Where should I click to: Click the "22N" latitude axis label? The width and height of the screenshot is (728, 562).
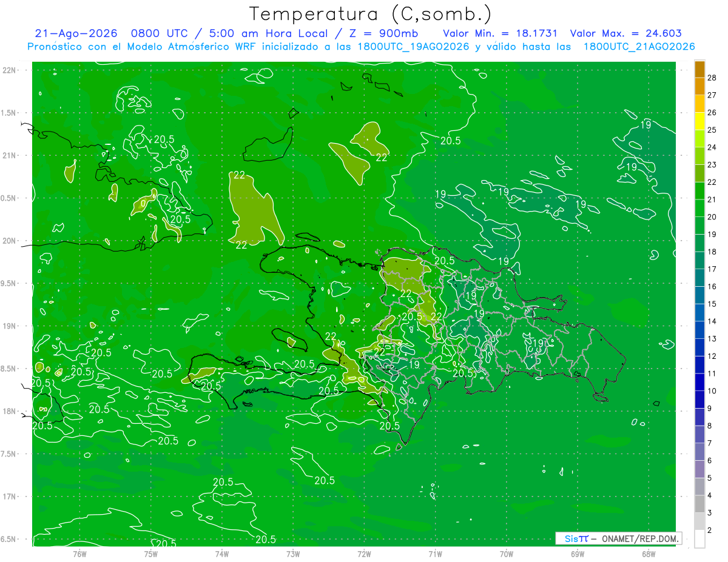pos(9,70)
